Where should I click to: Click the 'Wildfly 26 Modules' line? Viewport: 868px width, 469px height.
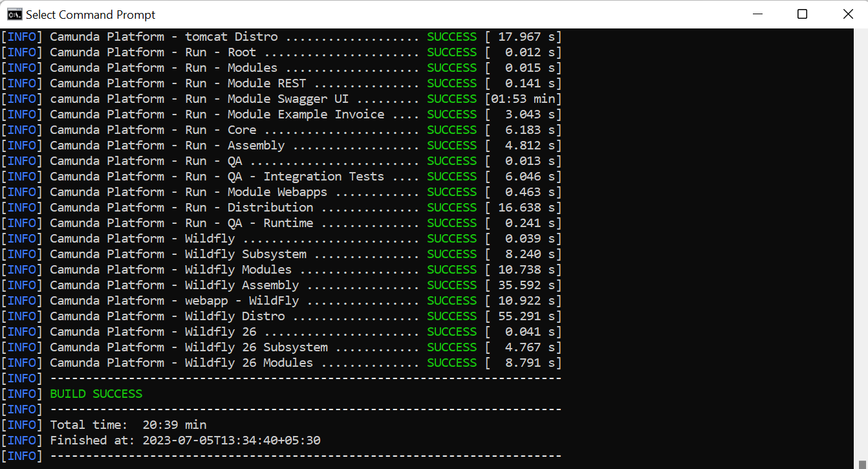click(x=281, y=363)
